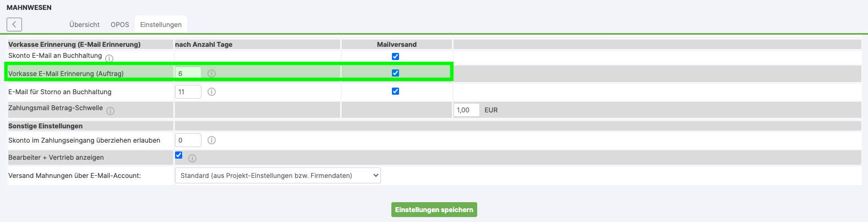Click info icon next to Skonto E-Mail an Buchhaltung
Viewport: 868px width, 222px height.
109,58
